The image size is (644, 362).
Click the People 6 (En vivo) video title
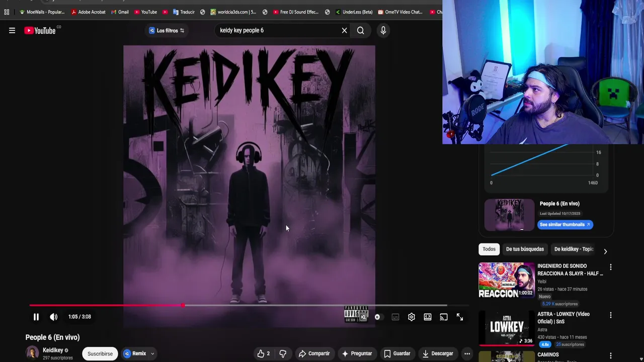52,337
